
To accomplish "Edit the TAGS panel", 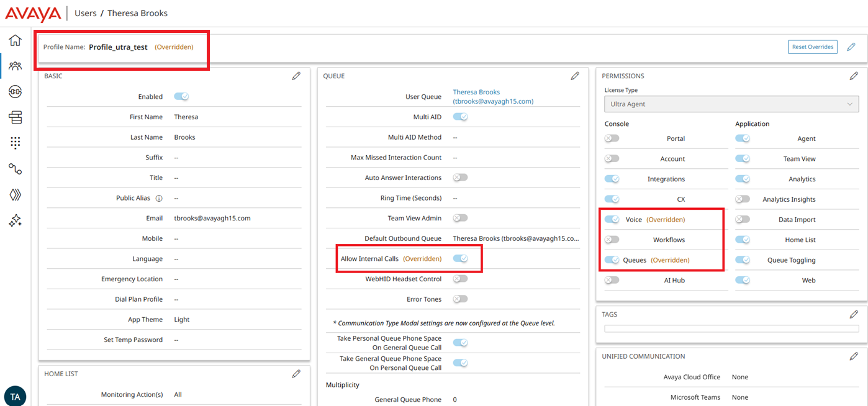I will click(x=854, y=314).
